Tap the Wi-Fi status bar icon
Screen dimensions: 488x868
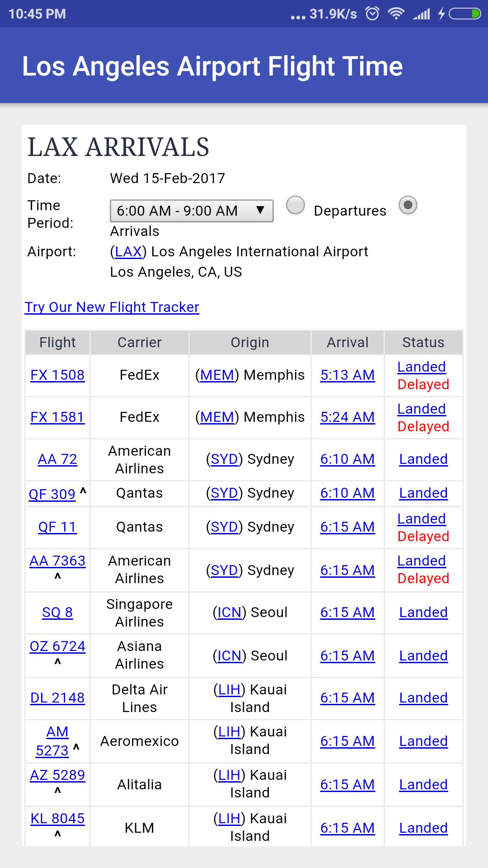[396, 14]
